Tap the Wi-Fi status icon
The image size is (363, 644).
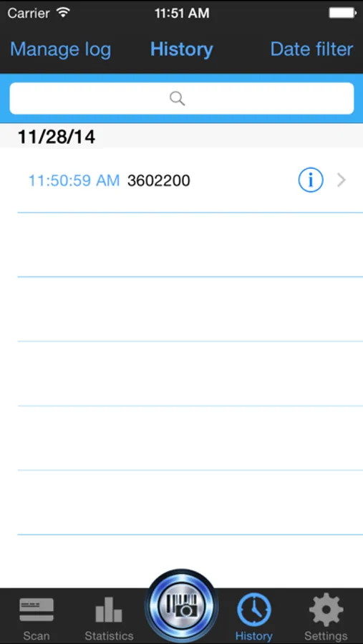63,13
